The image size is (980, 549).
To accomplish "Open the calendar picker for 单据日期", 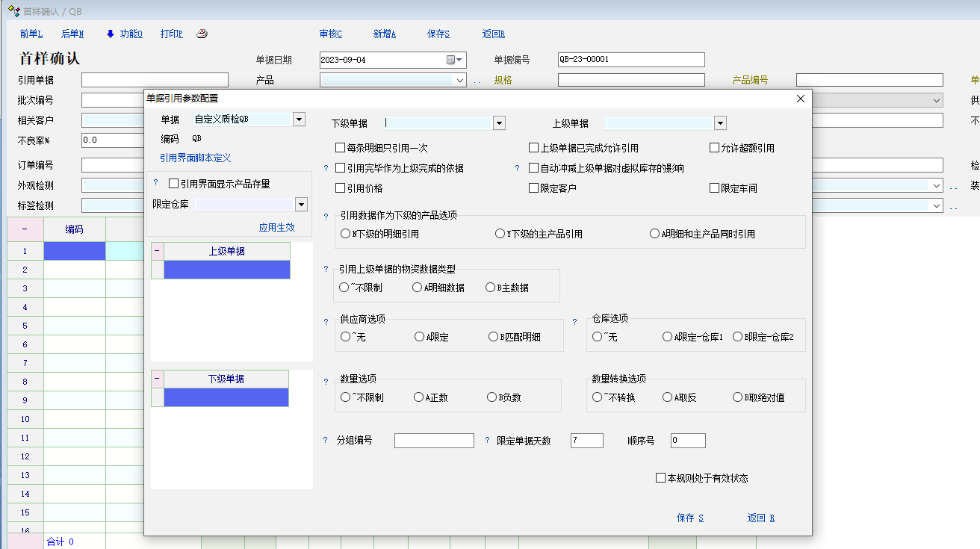I will coord(450,60).
